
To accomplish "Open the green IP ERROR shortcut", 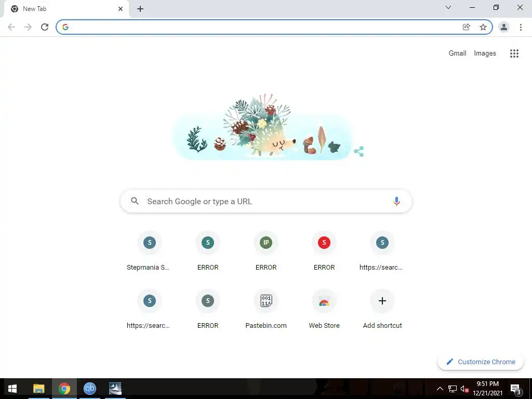I will (266, 250).
